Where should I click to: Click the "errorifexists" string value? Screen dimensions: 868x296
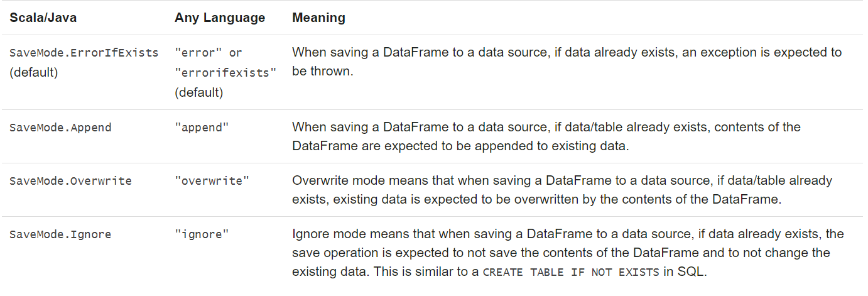[x=225, y=73]
